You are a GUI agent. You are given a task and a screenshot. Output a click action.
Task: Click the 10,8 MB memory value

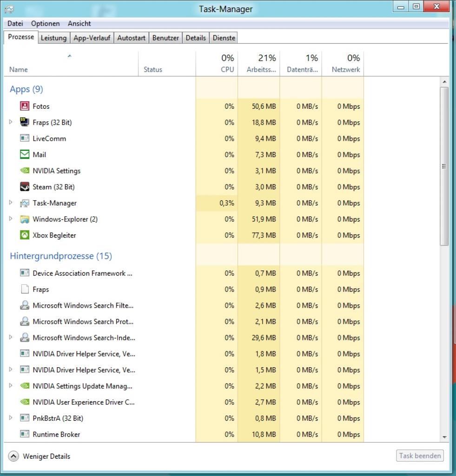264,435
